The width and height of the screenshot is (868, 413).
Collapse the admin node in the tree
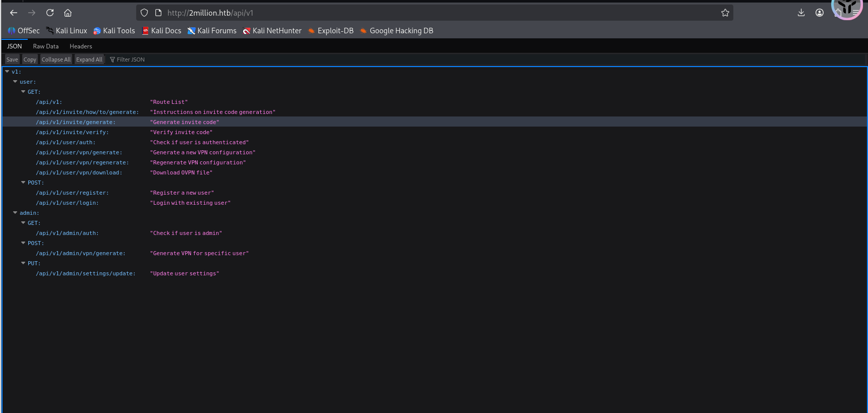pyautogui.click(x=15, y=213)
